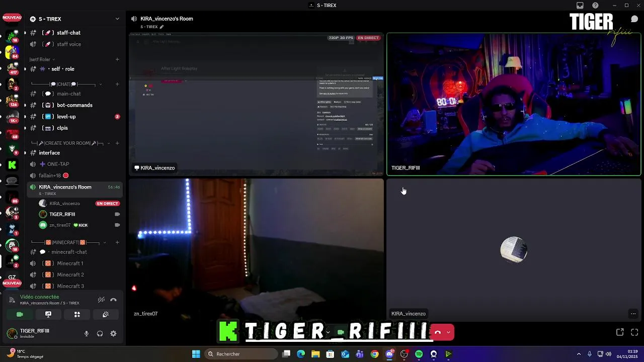
Task: Collapse the MINECRAFT category
Action: click(69, 242)
